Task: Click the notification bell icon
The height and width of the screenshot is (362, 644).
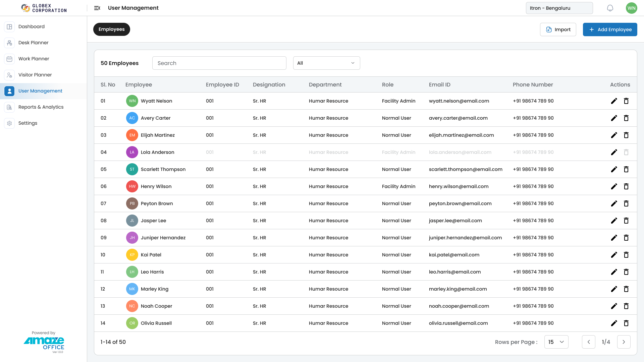Action: coord(610,8)
